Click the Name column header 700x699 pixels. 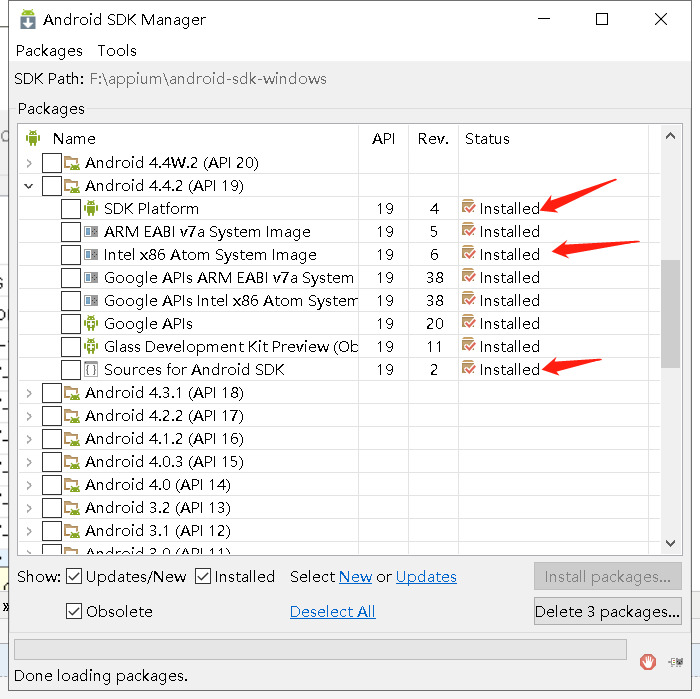click(x=188, y=138)
